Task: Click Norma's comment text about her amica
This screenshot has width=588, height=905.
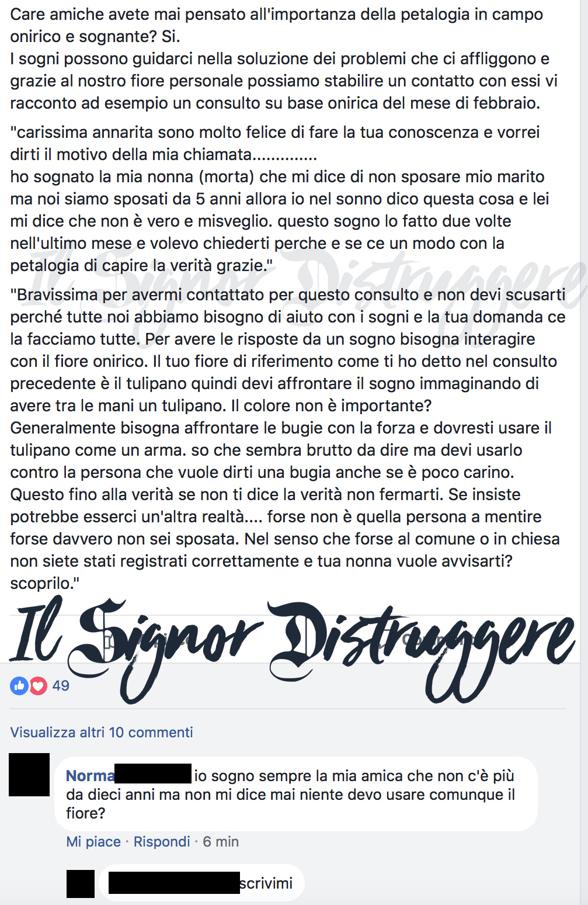Action: (x=291, y=794)
